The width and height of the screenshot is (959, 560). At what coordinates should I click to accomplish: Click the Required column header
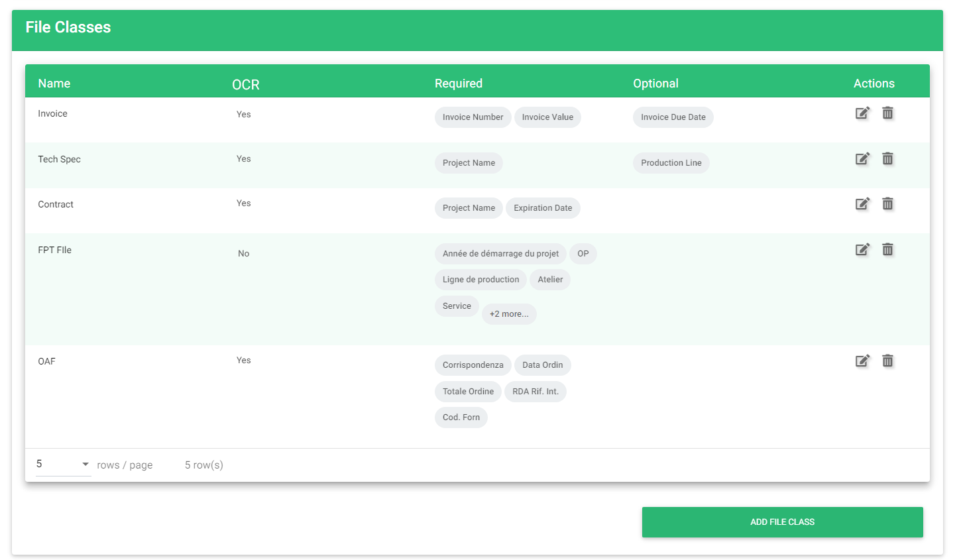(x=459, y=84)
